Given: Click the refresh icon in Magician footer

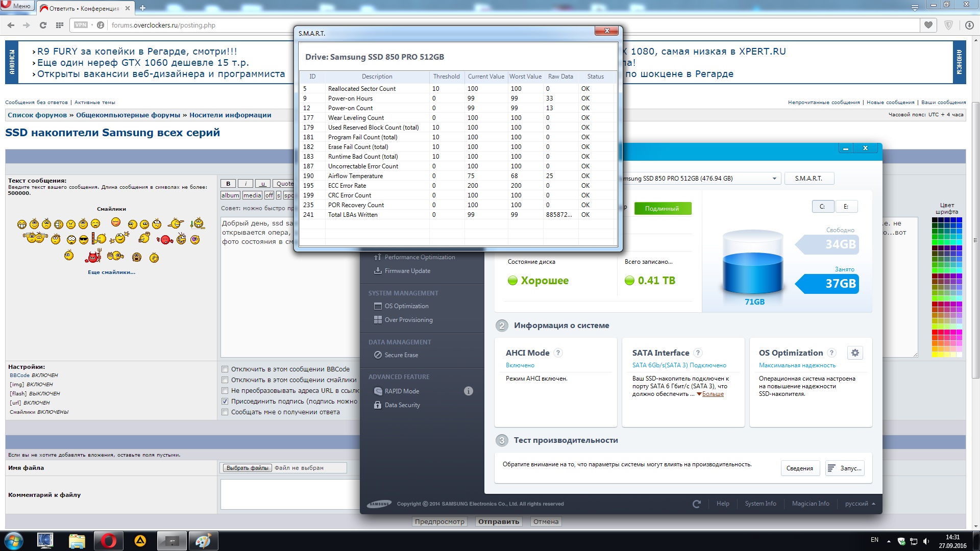Looking at the screenshot, I should click(696, 504).
